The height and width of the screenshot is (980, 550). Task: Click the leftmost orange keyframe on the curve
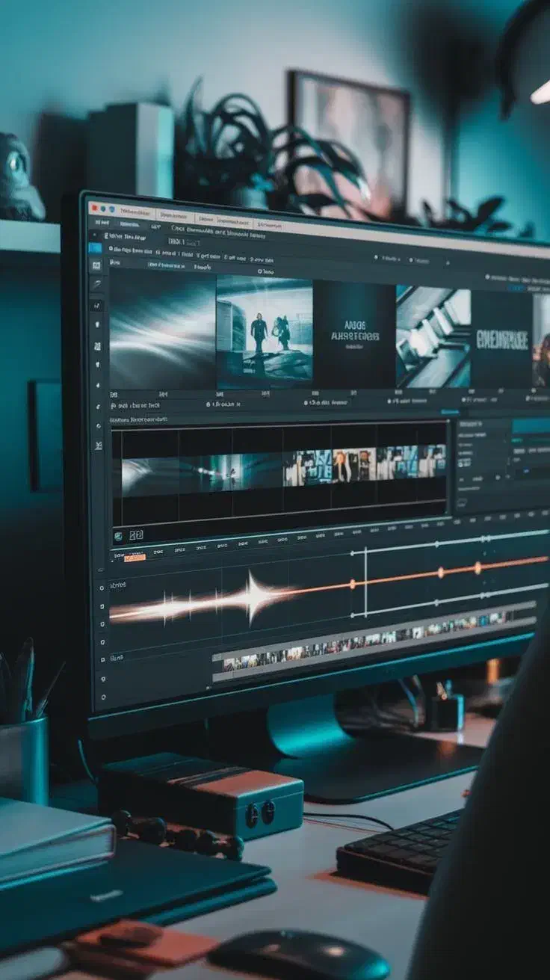coord(352,585)
